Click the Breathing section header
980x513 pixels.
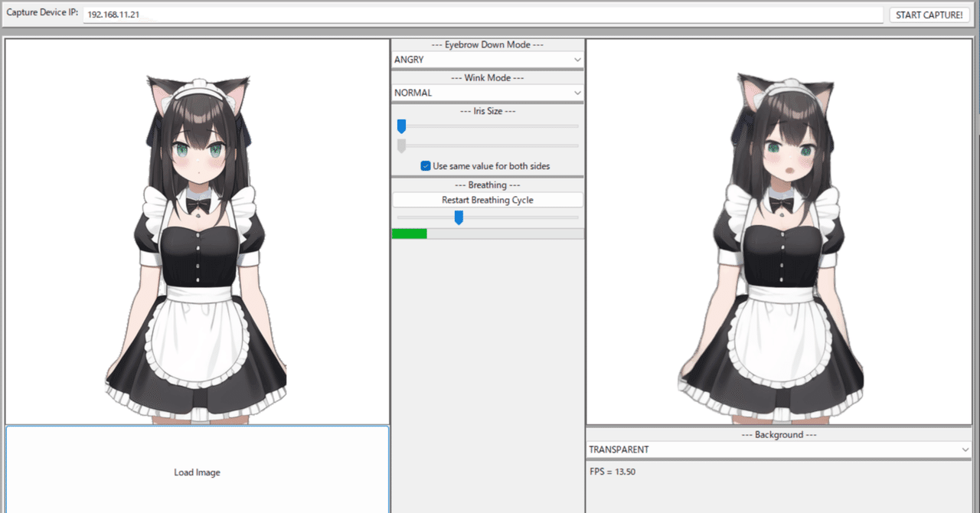tap(487, 185)
